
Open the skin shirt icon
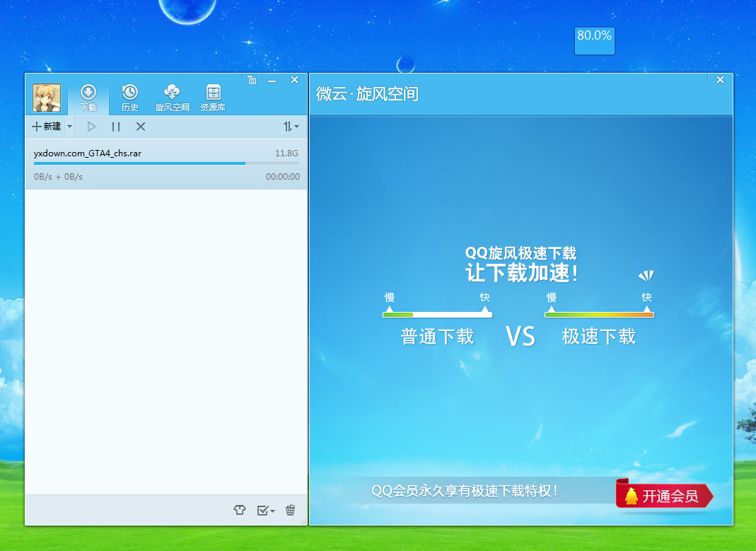click(x=240, y=510)
